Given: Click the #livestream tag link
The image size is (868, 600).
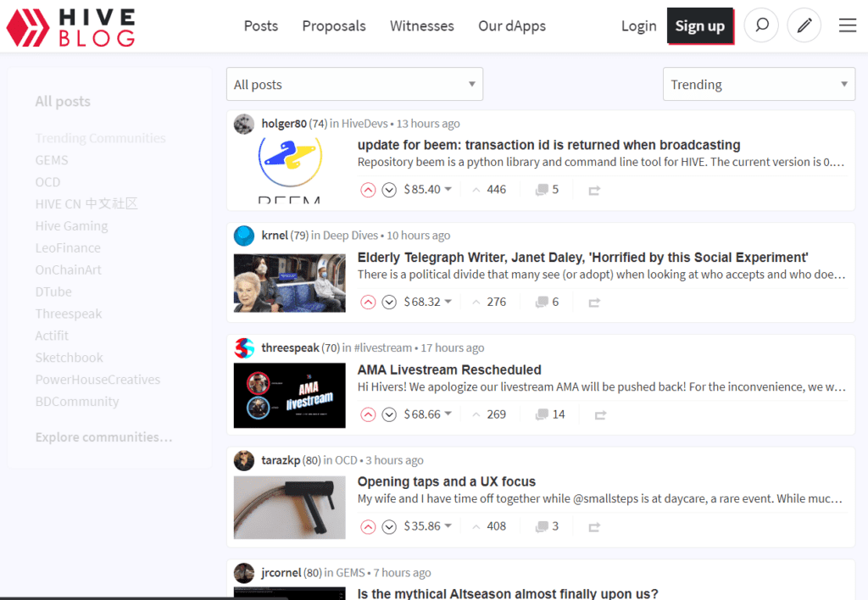Looking at the screenshot, I should point(382,347).
